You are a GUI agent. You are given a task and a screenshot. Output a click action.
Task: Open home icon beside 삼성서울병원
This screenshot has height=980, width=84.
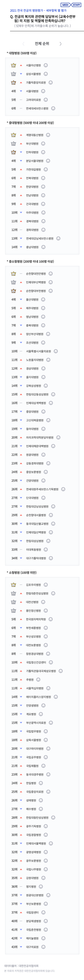tap(45, 74)
